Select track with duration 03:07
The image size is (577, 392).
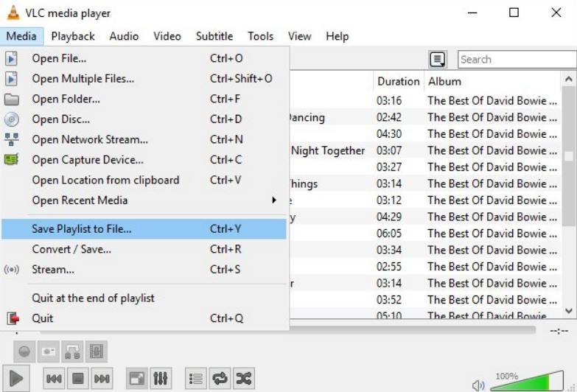click(x=425, y=150)
